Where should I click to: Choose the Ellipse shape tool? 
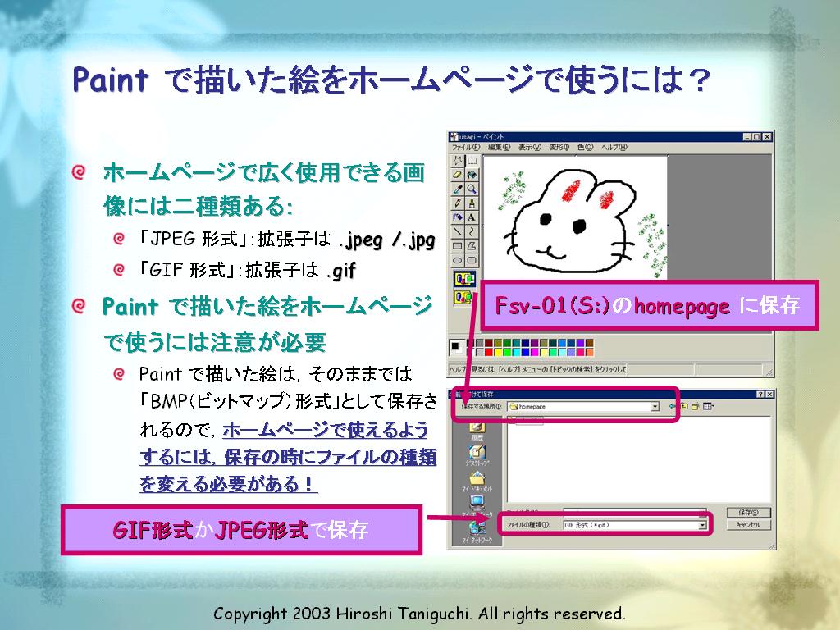[x=458, y=260]
